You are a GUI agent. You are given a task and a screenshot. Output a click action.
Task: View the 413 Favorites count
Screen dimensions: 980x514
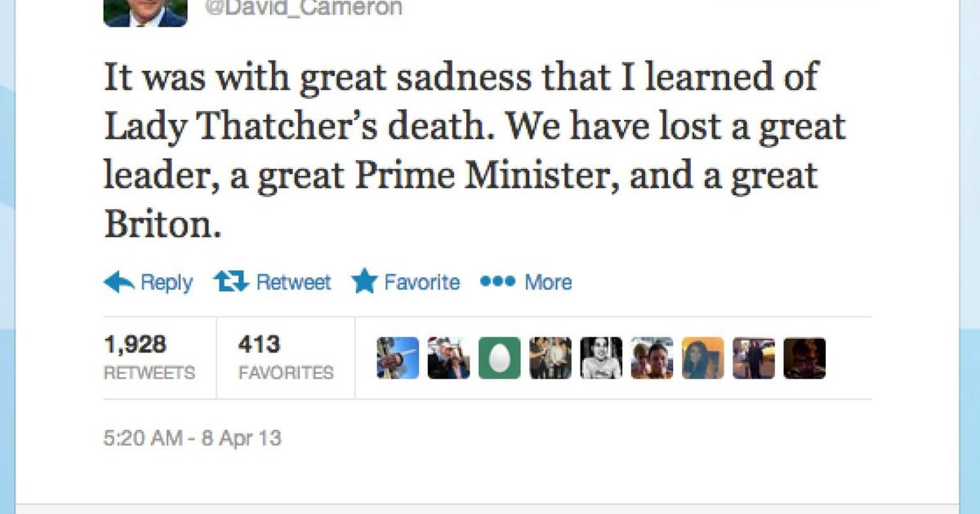(286, 355)
